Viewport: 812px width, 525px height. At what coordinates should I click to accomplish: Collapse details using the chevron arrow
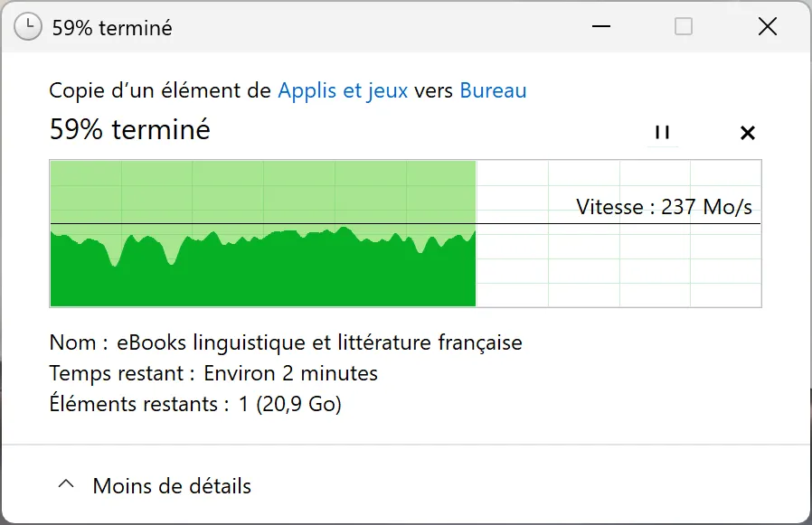click(65, 485)
